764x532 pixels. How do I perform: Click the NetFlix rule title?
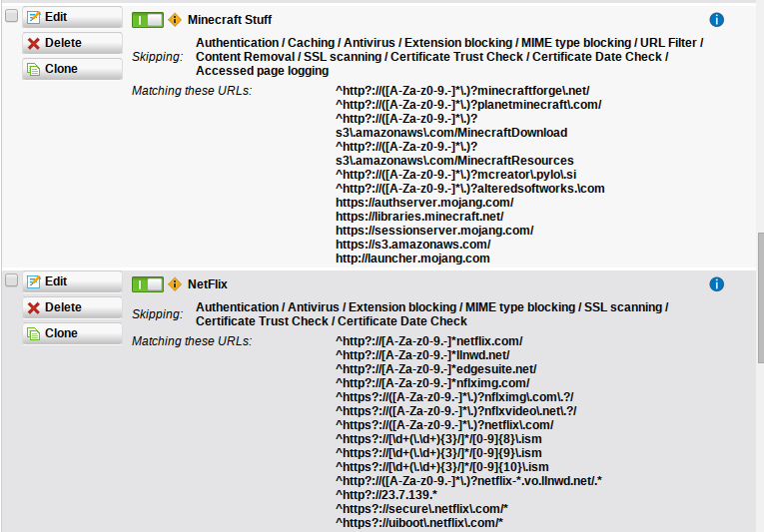coord(208,284)
